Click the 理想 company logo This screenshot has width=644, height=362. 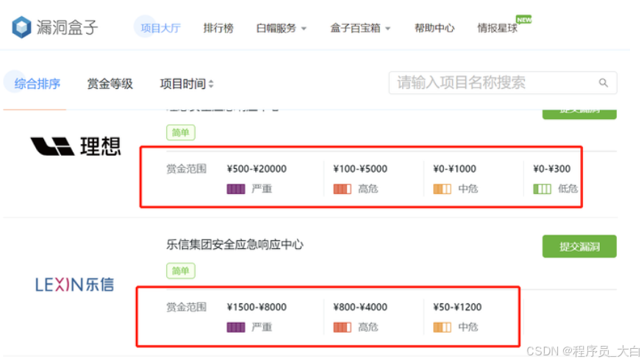pos(76,147)
